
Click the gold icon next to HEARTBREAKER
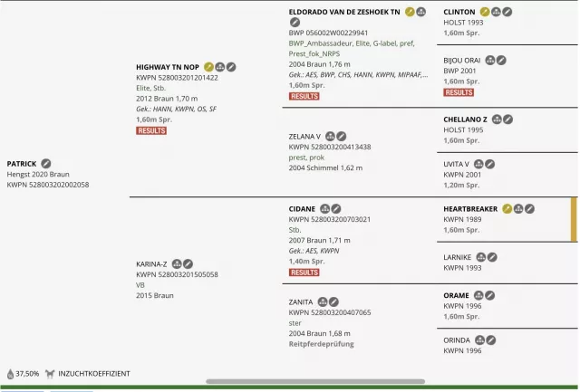click(x=507, y=209)
